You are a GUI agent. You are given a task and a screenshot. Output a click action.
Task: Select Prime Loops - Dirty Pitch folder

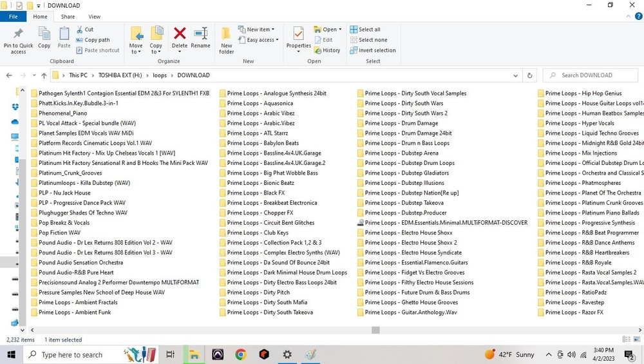254,292
